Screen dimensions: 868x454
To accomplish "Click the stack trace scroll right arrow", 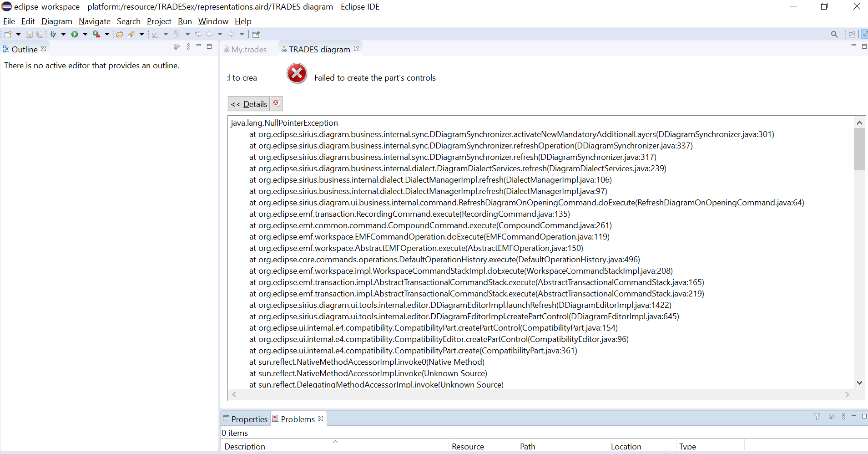I will point(847,394).
